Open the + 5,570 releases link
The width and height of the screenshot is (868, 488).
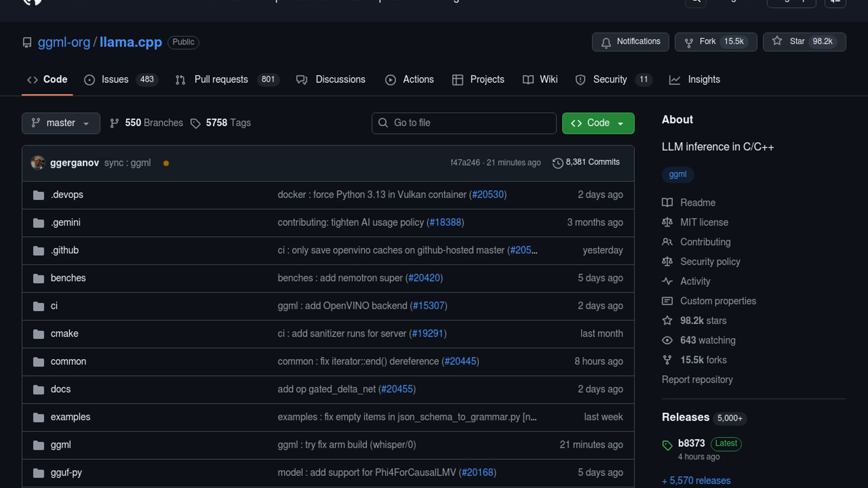(x=696, y=481)
